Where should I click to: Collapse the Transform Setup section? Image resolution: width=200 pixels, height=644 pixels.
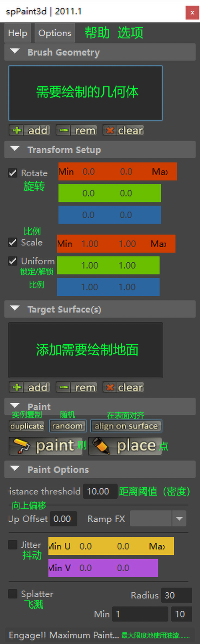coord(15,149)
